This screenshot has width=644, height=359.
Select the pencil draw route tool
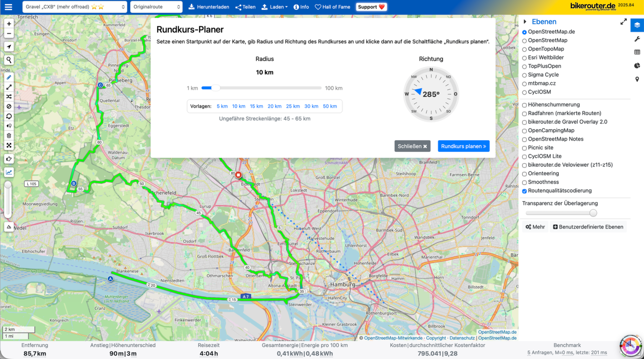(x=9, y=77)
